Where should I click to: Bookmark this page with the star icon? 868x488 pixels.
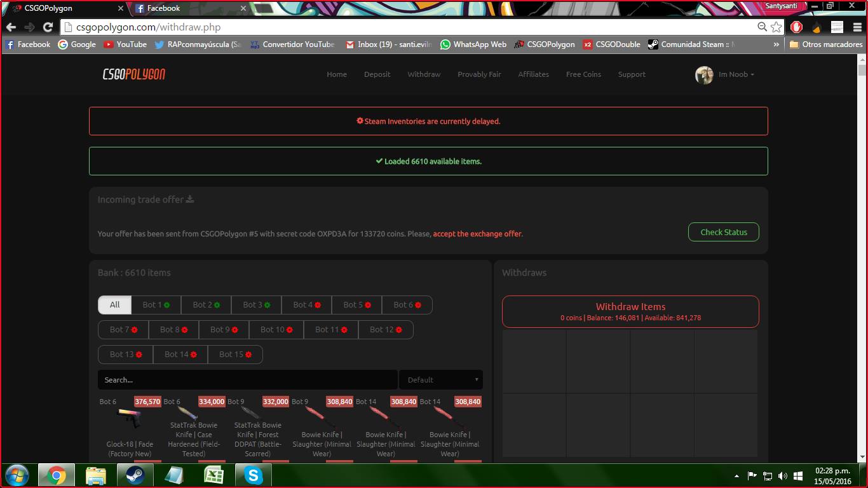tap(776, 27)
